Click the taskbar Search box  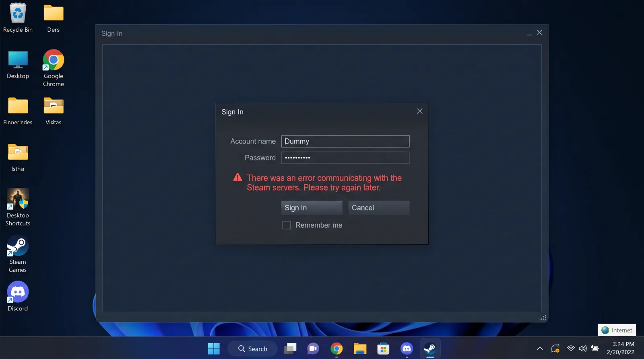click(x=252, y=349)
